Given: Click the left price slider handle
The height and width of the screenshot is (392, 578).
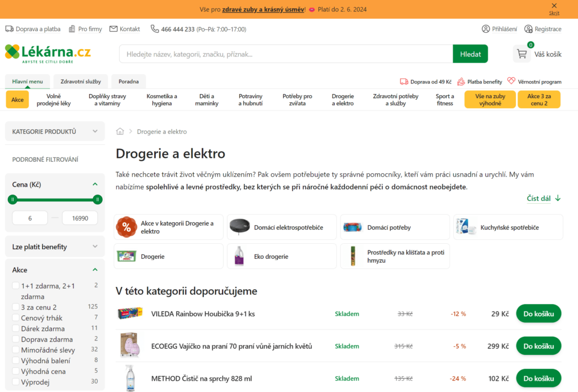Looking at the screenshot, I should [x=12, y=199].
